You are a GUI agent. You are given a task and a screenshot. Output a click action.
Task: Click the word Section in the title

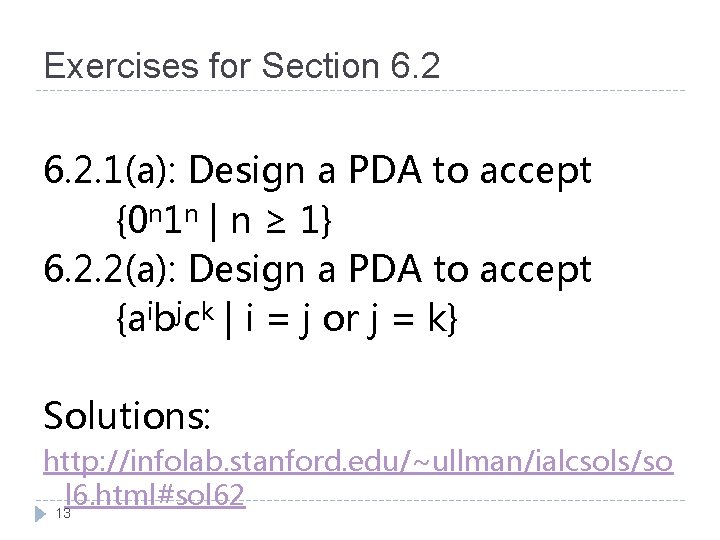pyautogui.click(x=321, y=66)
